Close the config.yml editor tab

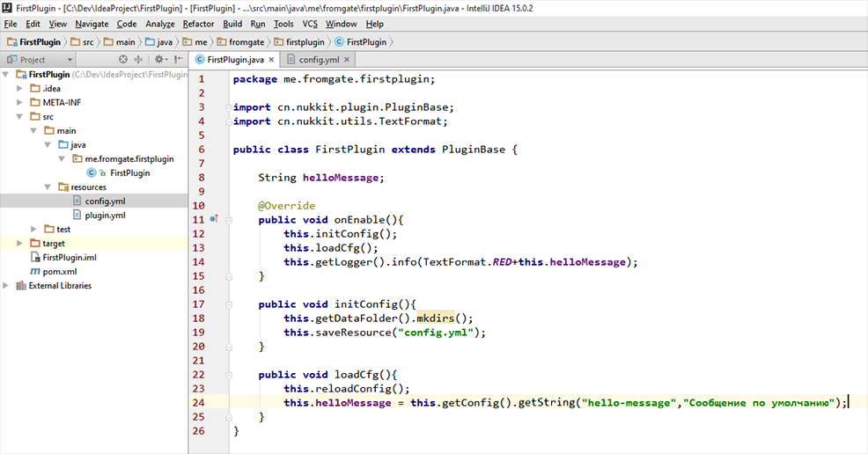347,60
